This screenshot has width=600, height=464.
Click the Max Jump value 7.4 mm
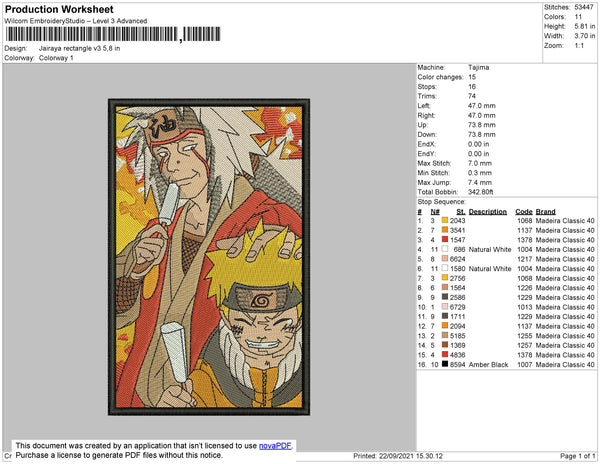(480, 182)
